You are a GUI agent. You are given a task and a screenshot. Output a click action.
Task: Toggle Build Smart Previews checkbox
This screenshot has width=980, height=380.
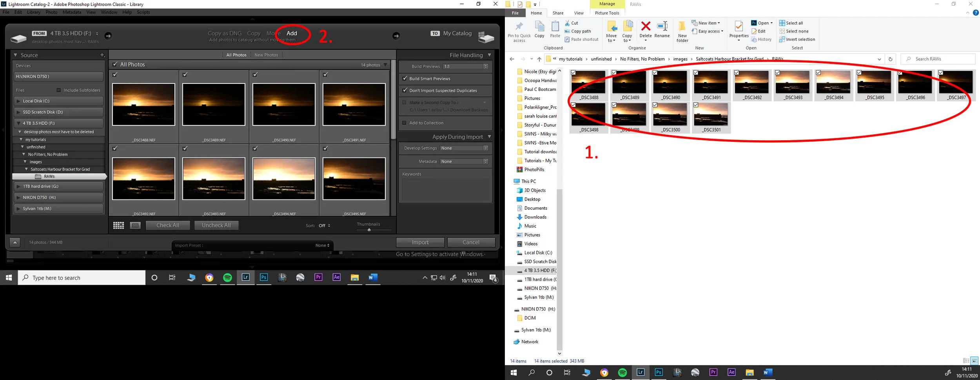click(405, 78)
